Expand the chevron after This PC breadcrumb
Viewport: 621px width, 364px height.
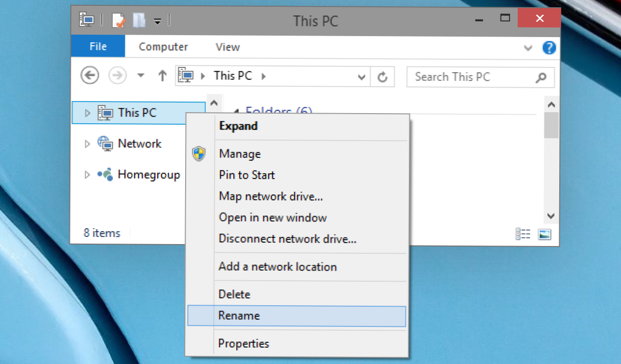click(263, 76)
